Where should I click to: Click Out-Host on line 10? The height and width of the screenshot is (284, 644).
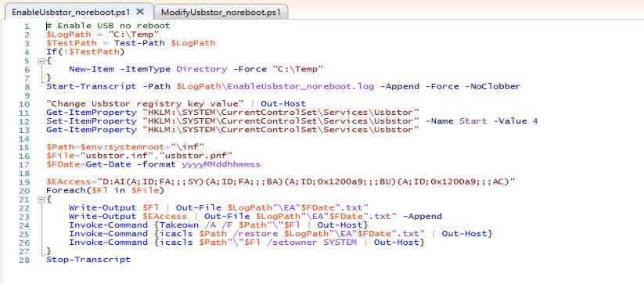283,104
